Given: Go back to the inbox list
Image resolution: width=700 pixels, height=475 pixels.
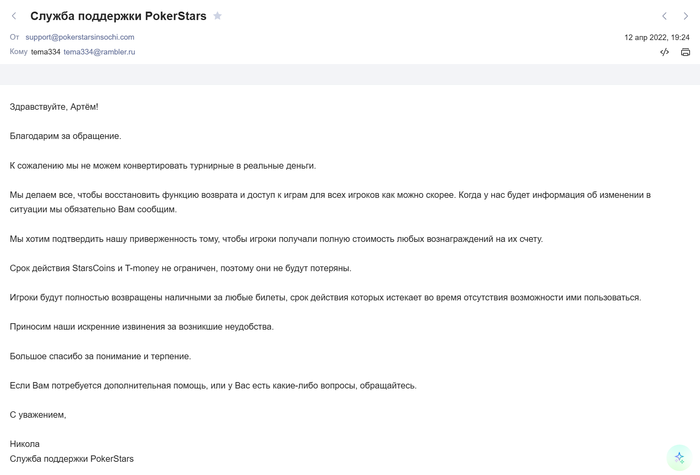Looking at the screenshot, I should pyautogui.click(x=14, y=16).
